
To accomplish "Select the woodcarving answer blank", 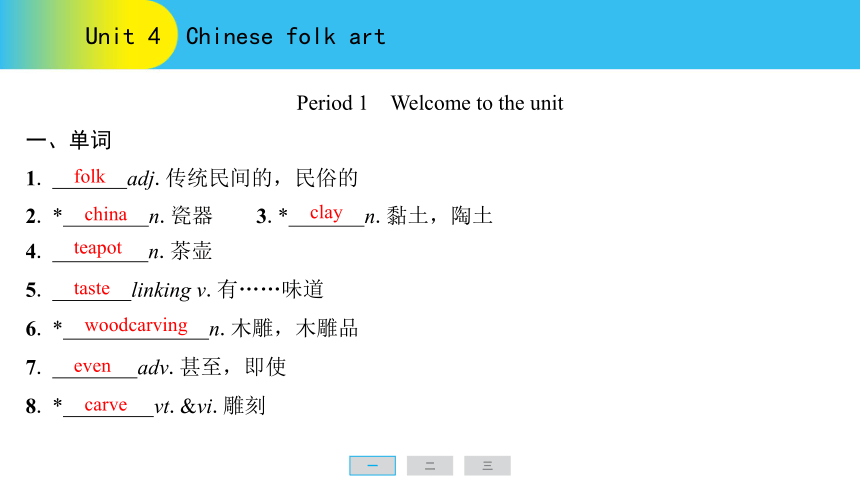I will click(136, 328).
